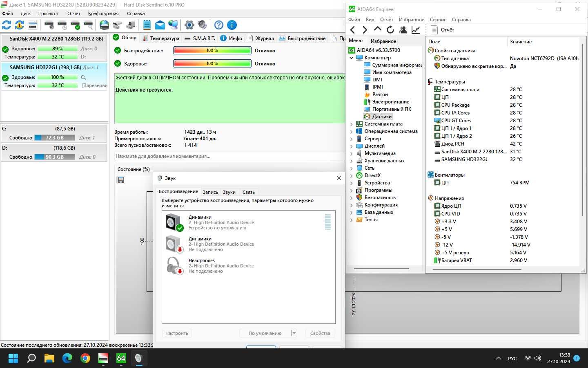
Task: Open File Explorer from the taskbar
Action: 49,359
